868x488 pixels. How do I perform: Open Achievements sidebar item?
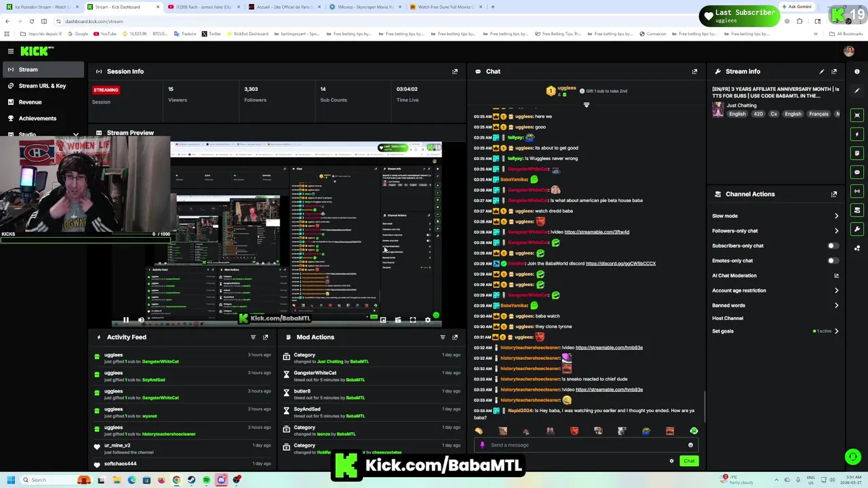42,119
